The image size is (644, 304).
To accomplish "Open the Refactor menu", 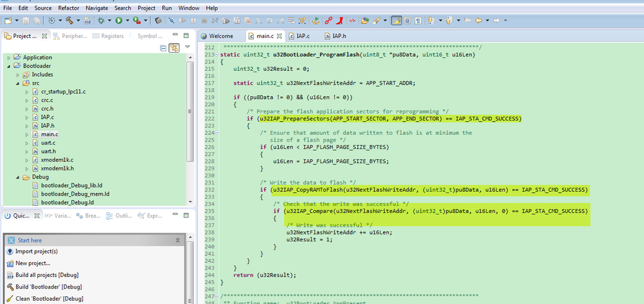I will tap(68, 8).
